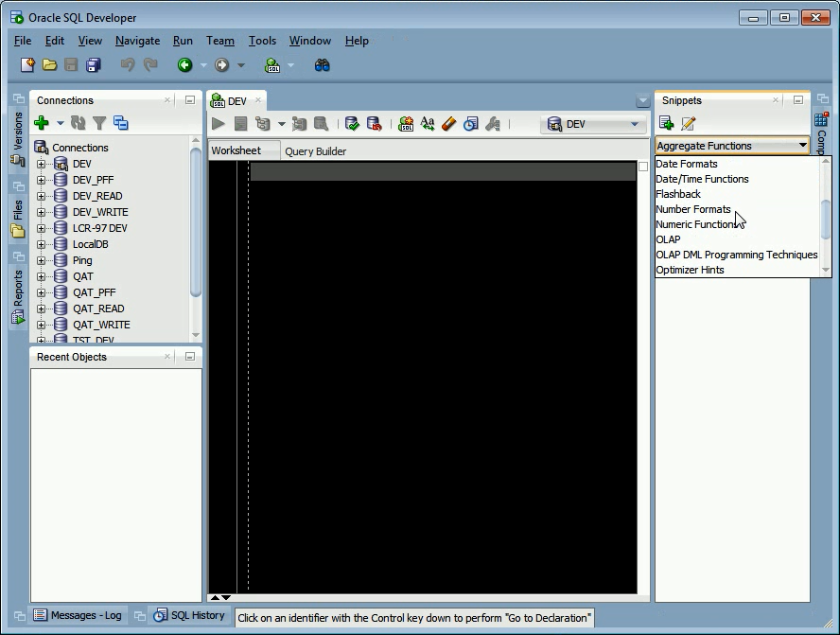Click the green plus New Connection icon

42,123
